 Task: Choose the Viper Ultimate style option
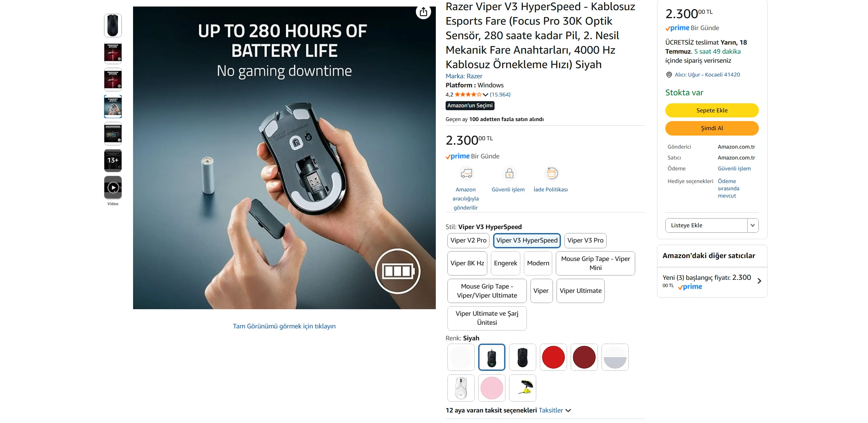click(x=580, y=291)
